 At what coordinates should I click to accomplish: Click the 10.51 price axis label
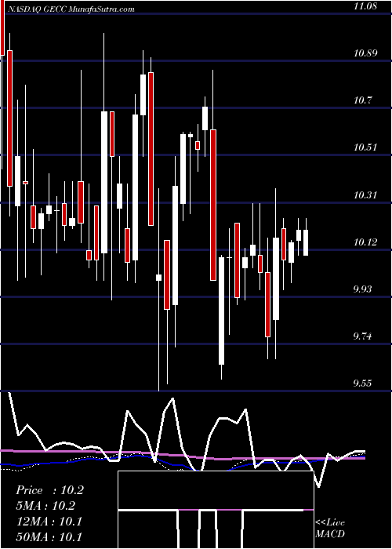coord(365,147)
